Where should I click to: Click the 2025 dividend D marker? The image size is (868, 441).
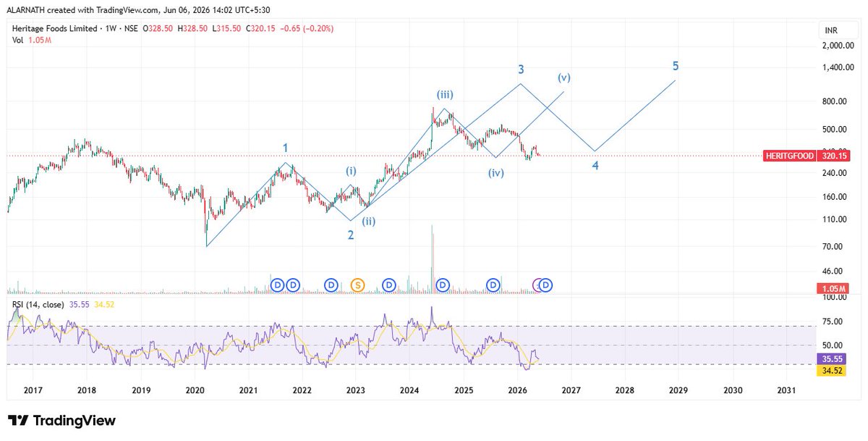pyautogui.click(x=494, y=285)
